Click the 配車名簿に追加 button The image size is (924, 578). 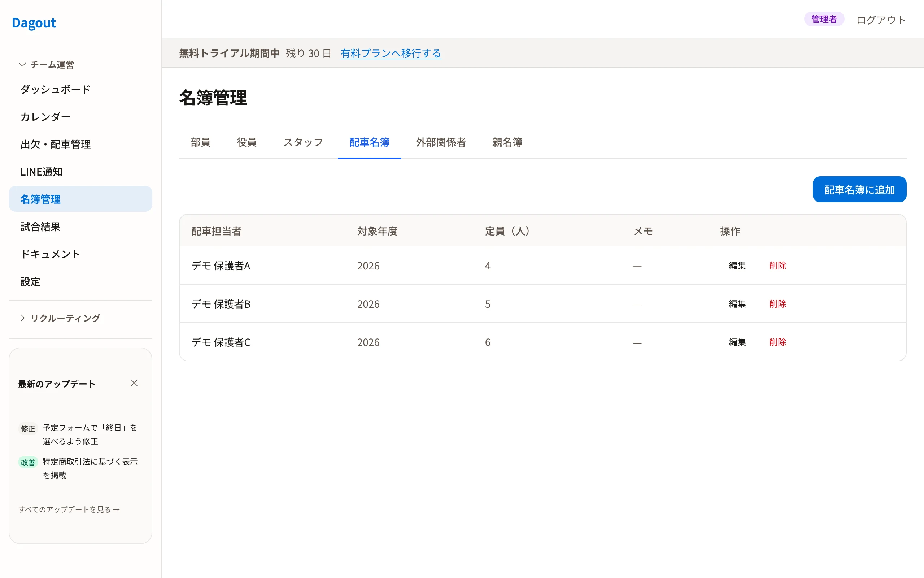pyautogui.click(x=859, y=189)
